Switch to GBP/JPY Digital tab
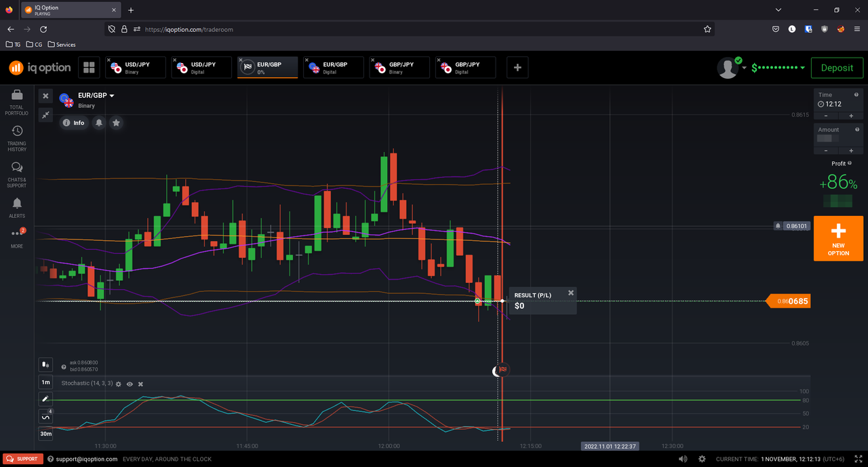The height and width of the screenshot is (467, 868). [x=466, y=68]
